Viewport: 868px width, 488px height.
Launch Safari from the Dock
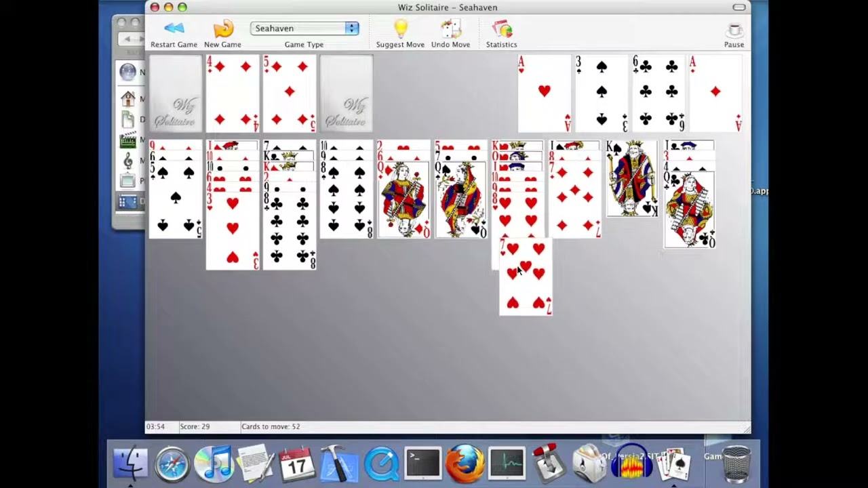(172, 464)
